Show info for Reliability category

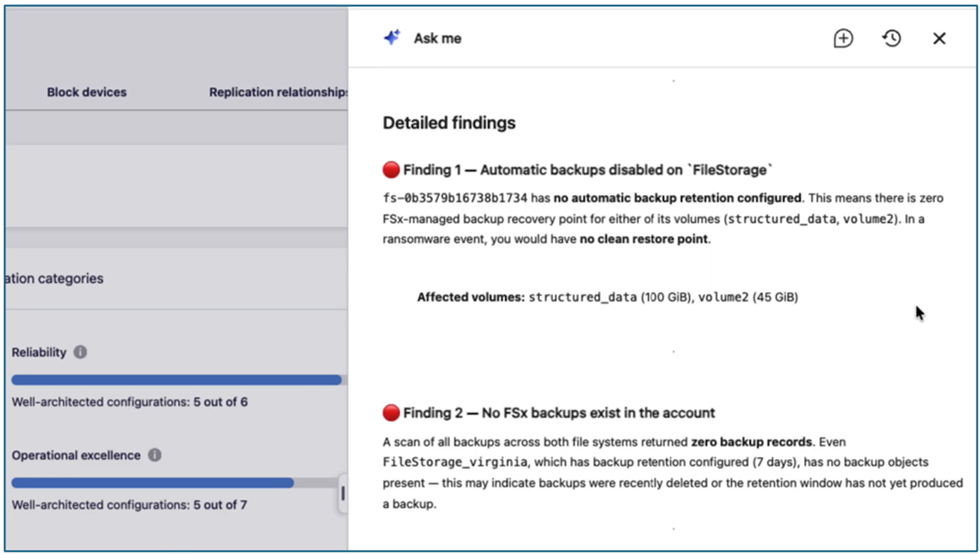(81, 352)
